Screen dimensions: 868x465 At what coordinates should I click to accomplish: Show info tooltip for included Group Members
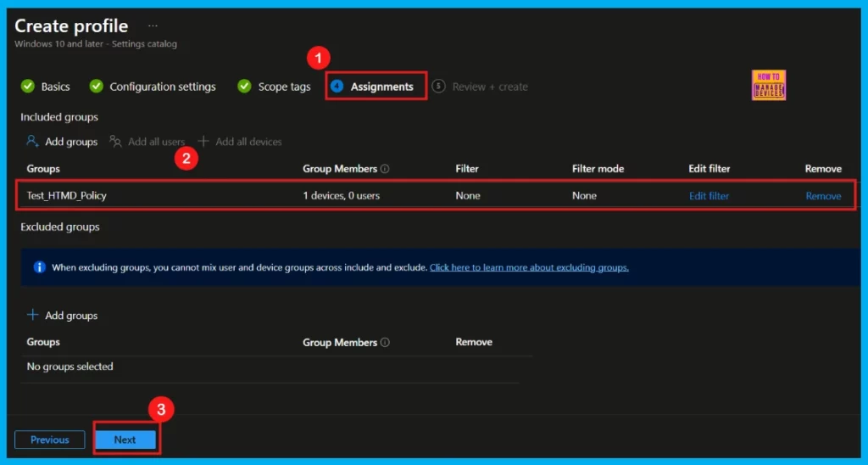[x=385, y=169]
